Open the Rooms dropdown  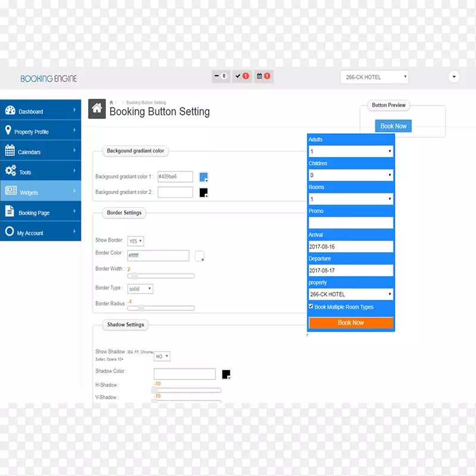click(350, 199)
